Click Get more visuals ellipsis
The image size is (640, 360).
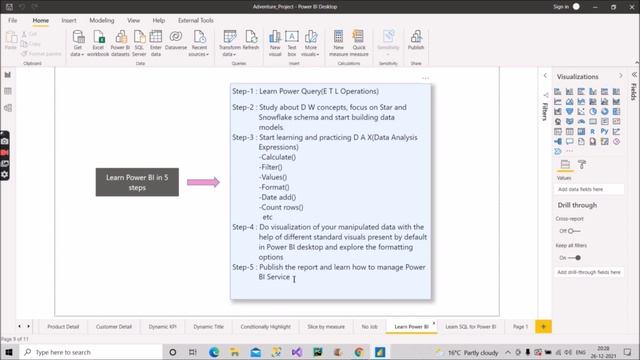pos(570,151)
